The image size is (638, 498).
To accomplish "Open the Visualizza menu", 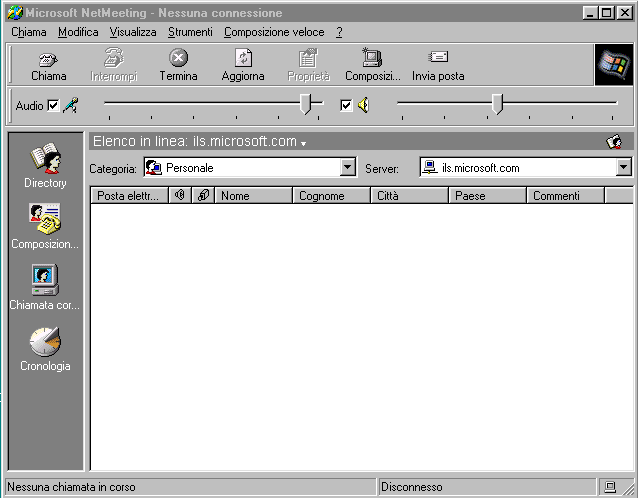I will [x=133, y=32].
